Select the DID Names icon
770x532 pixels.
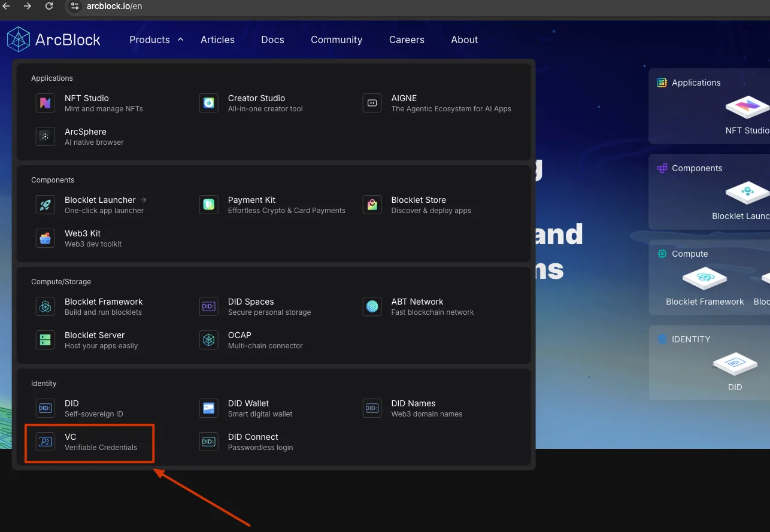372,408
